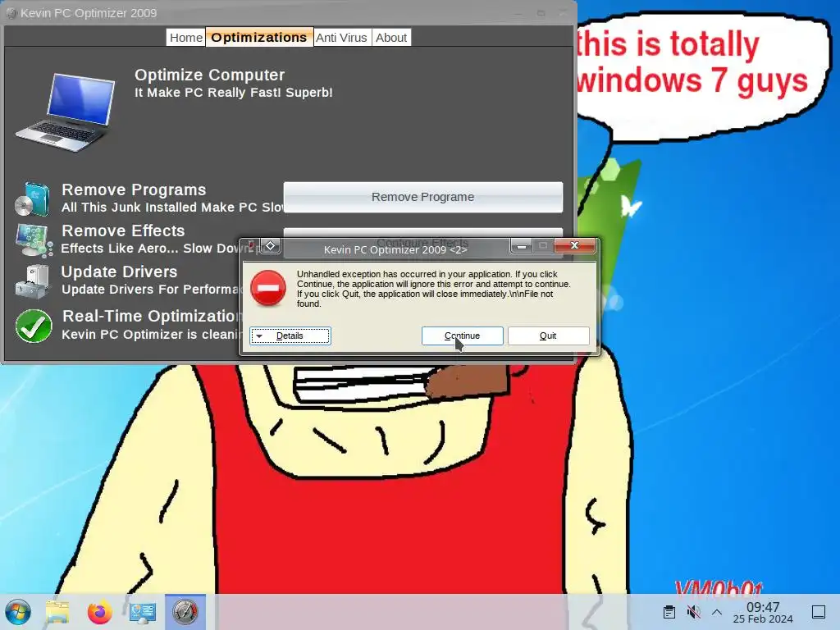The image size is (840, 630).
Task: Select the Optimizations tab
Action: click(259, 38)
